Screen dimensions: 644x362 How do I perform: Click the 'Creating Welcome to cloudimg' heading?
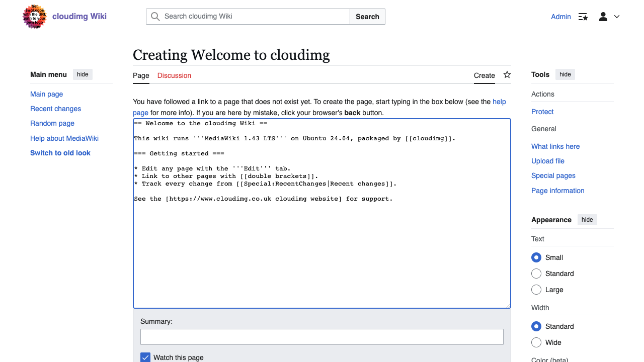pos(231,54)
